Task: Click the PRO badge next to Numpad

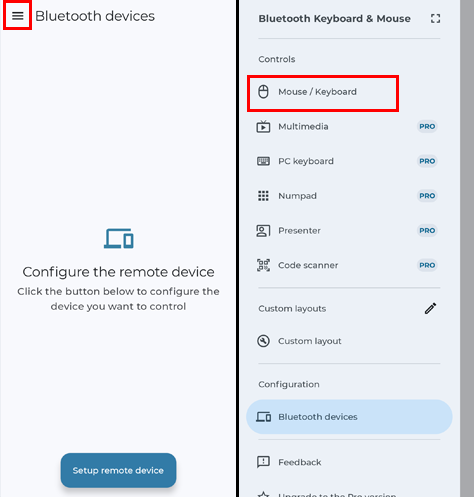Action: 427,196
